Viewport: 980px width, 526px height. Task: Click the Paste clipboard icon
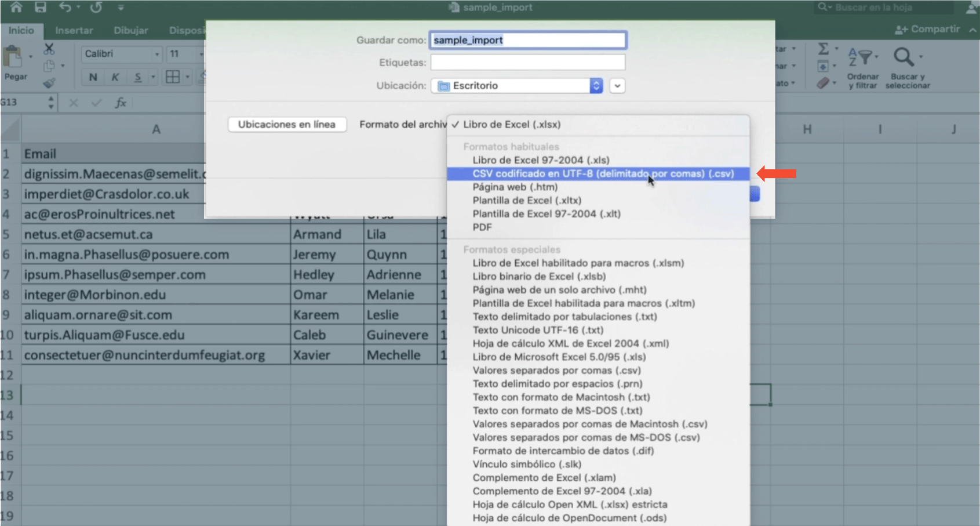pyautogui.click(x=13, y=57)
